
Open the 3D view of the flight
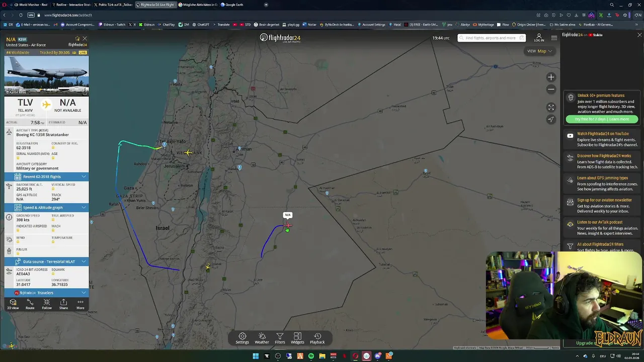click(x=13, y=304)
